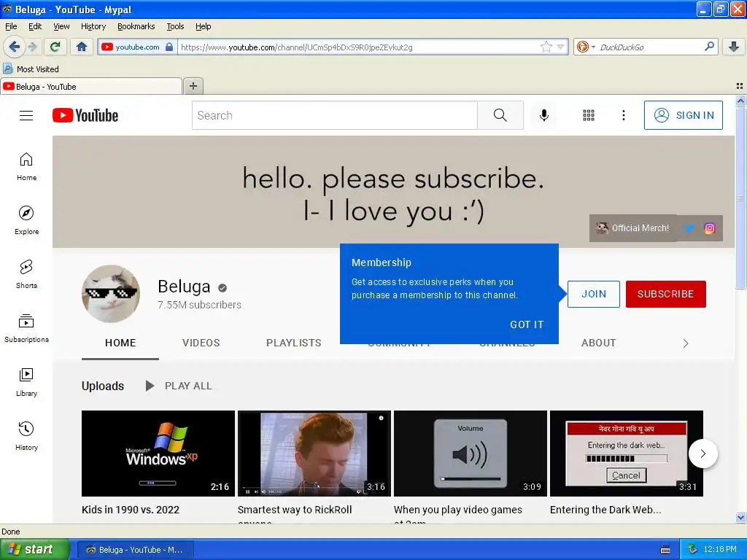The height and width of the screenshot is (560, 747).
Task: Click the search magnifier button
Action: (500, 115)
